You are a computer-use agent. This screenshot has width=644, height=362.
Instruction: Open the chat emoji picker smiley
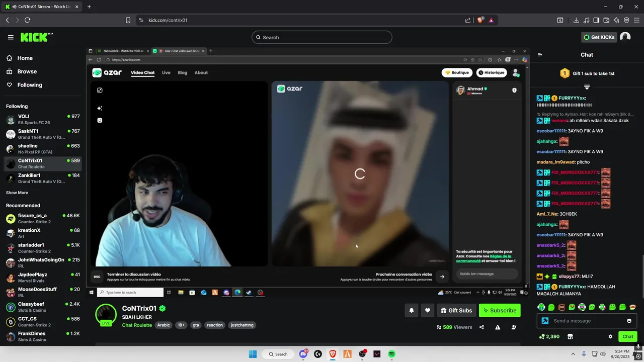pyautogui.click(x=629, y=321)
